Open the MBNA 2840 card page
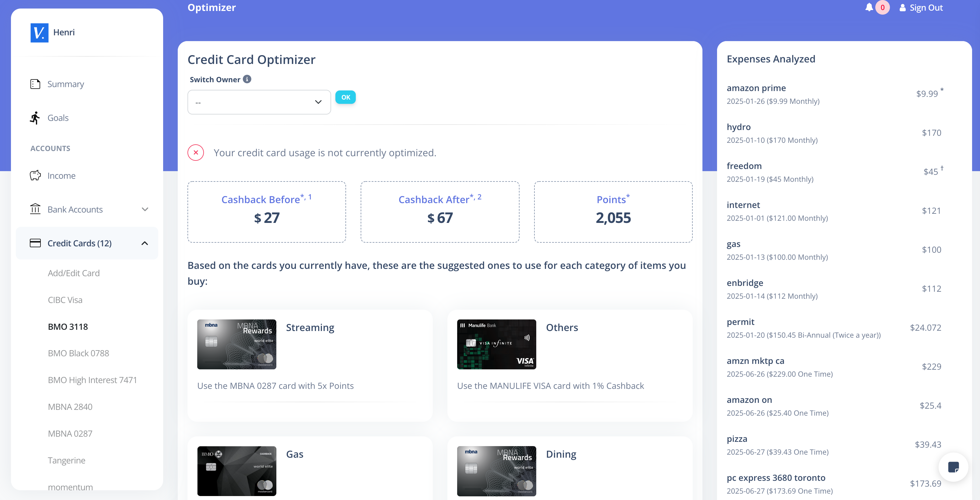 point(70,407)
